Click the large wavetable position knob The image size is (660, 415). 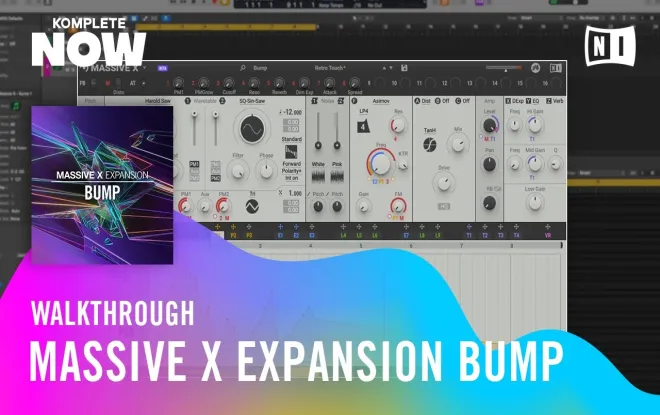click(x=252, y=128)
